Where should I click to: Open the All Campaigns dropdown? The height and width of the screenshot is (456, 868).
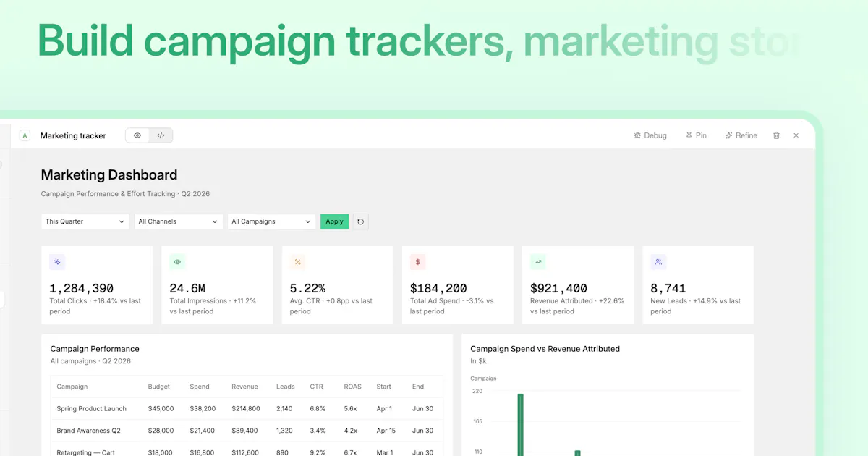[271, 221]
